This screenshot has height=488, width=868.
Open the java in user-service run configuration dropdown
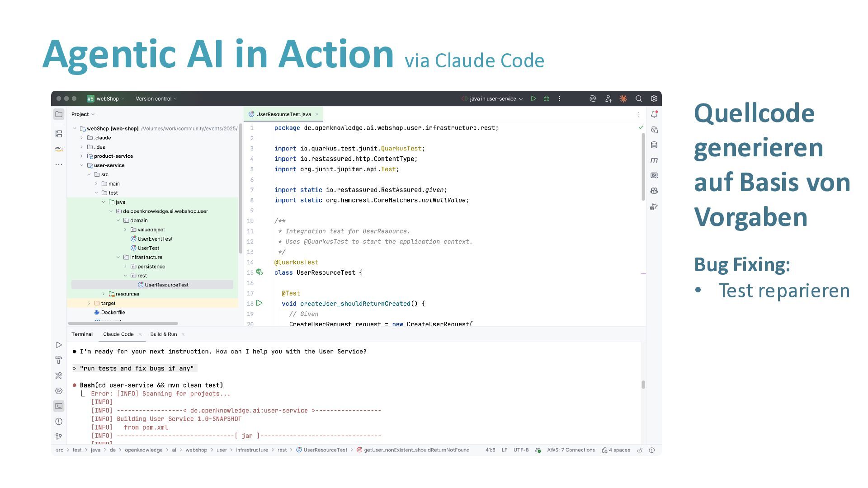(493, 99)
